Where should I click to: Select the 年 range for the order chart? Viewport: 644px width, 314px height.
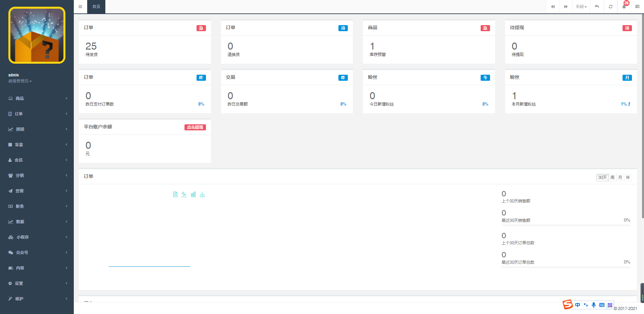tap(628, 178)
